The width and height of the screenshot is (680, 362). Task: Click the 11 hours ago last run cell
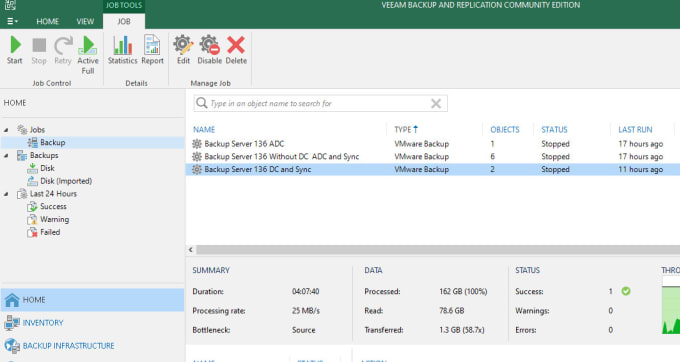click(x=641, y=170)
